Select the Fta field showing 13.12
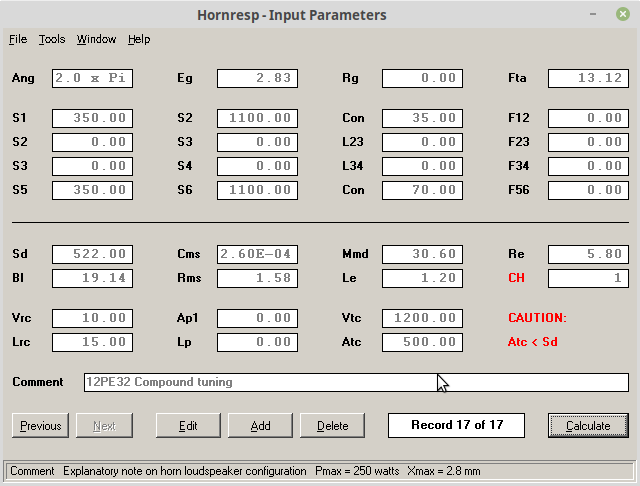640x486 pixels. [588, 78]
